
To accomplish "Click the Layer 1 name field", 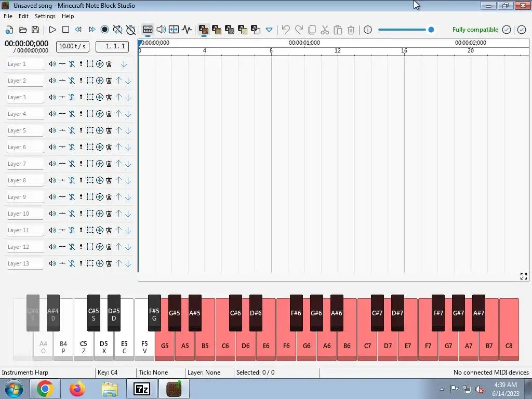I will [x=25, y=64].
